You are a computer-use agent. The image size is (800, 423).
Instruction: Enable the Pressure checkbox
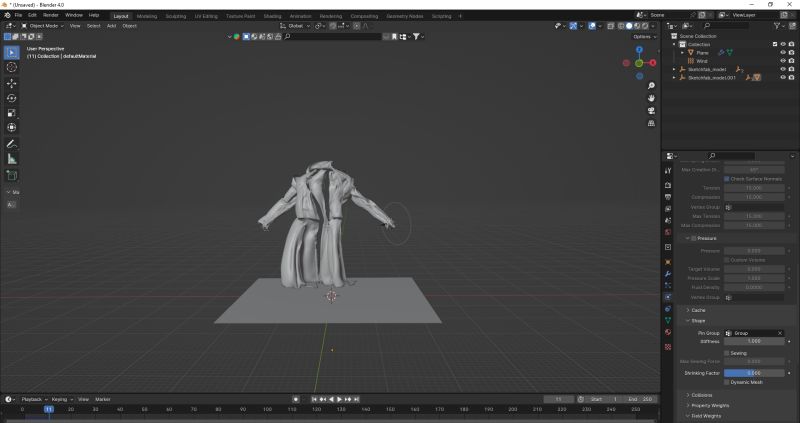pyautogui.click(x=693, y=238)
